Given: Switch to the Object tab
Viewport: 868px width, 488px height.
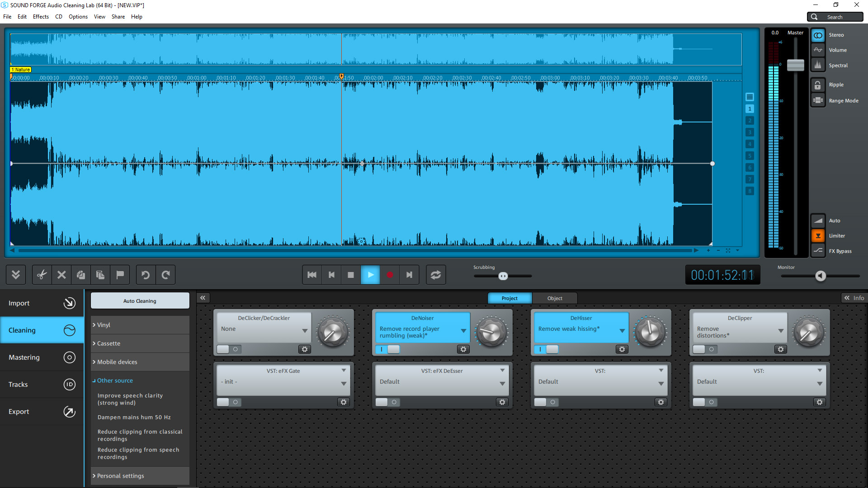Looking at the screenshot, I should point(553,298).
